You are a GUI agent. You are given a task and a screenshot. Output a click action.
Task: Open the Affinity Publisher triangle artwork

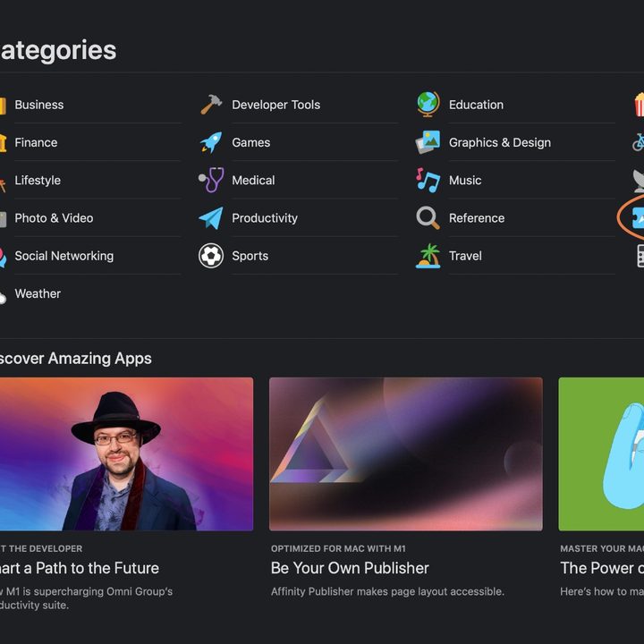(x=406, y=453)
